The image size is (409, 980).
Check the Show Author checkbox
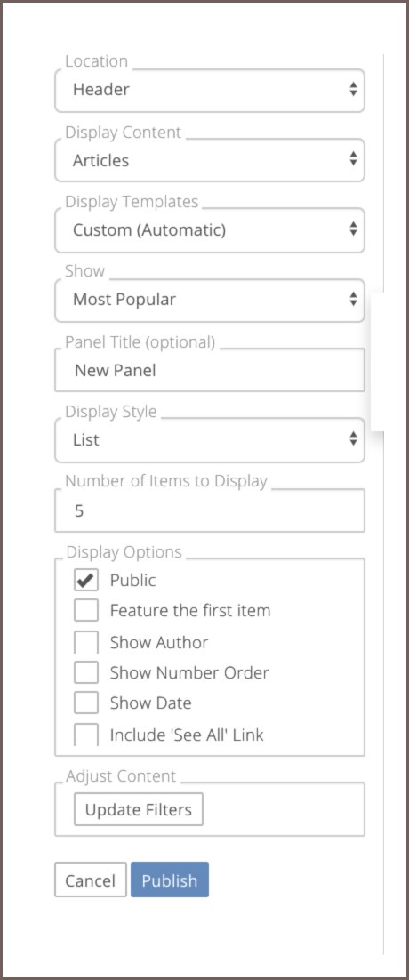(x=86, y=642)
